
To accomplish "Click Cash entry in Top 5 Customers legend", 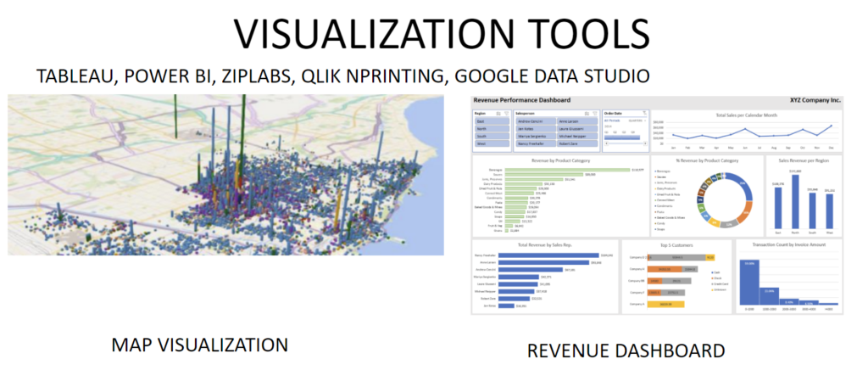I will (717, 272).
